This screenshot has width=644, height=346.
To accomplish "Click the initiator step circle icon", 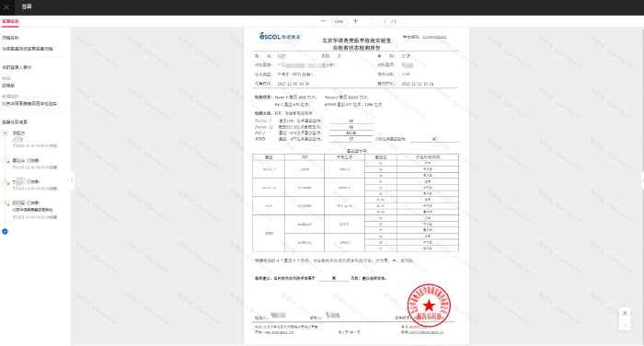I will tap(5, 133).
